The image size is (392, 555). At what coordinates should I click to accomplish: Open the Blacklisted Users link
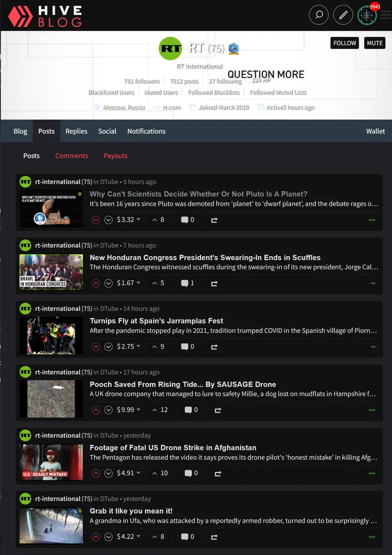click(x=111, y=92)
